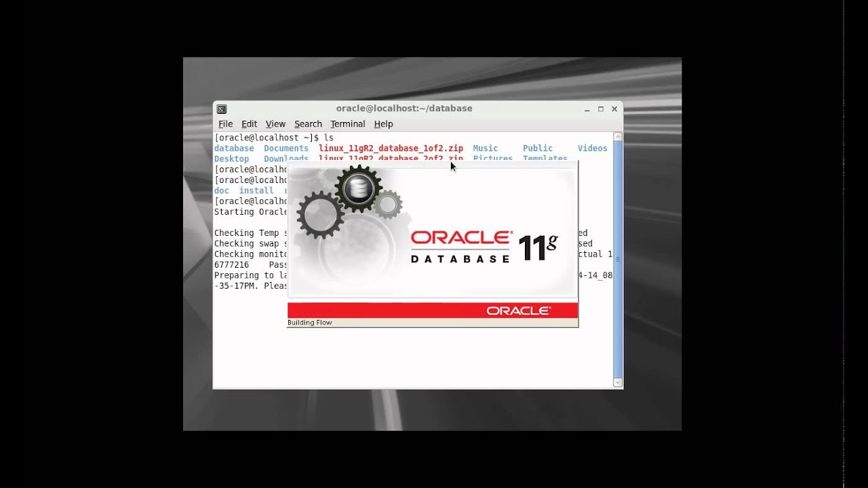Screen dimensions: 868x488
Task: Click the 'Public' directory name
Action: (538, 148)
